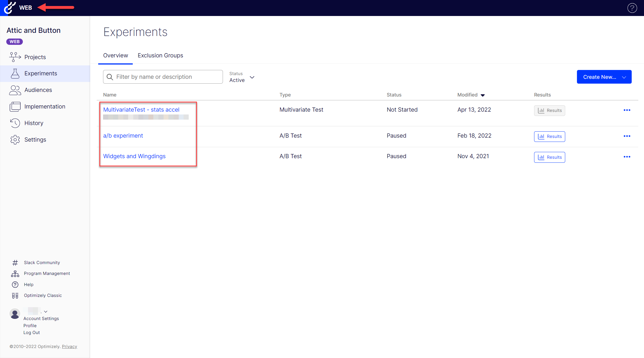Sort by the Modified column arrow

483,95
